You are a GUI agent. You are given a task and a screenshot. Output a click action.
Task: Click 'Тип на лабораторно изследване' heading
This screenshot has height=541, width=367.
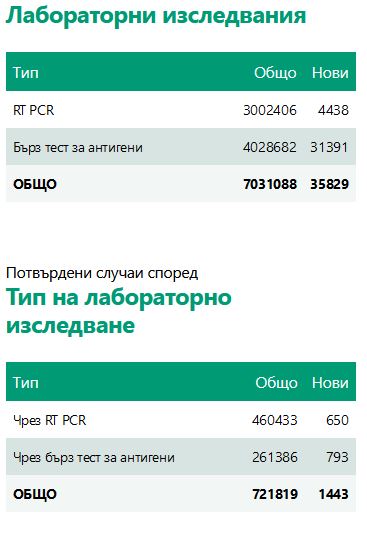pyautogui.click(x=119, y=311)
